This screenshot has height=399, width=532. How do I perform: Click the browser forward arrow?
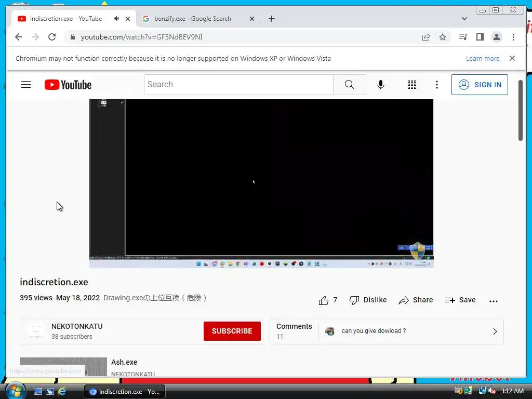[x=35, y=37]
